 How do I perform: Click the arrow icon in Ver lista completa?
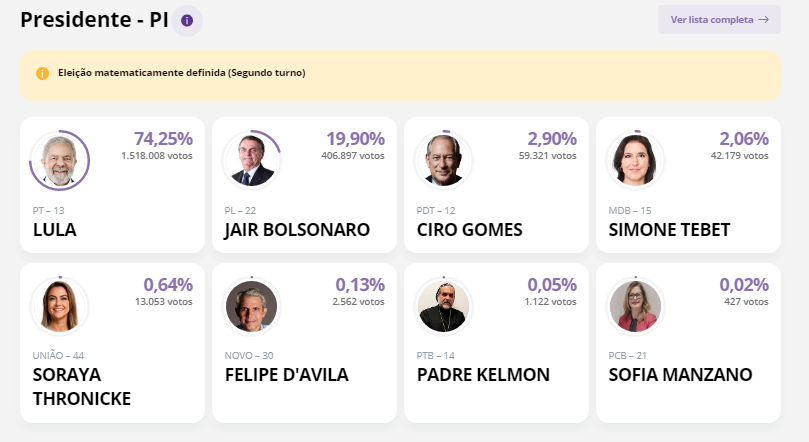(x=764, y=20)
